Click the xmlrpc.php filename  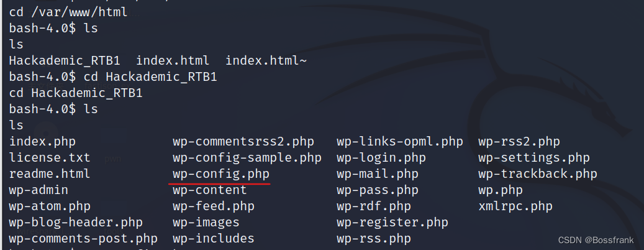pyautogui.click(x=515, y=206)
